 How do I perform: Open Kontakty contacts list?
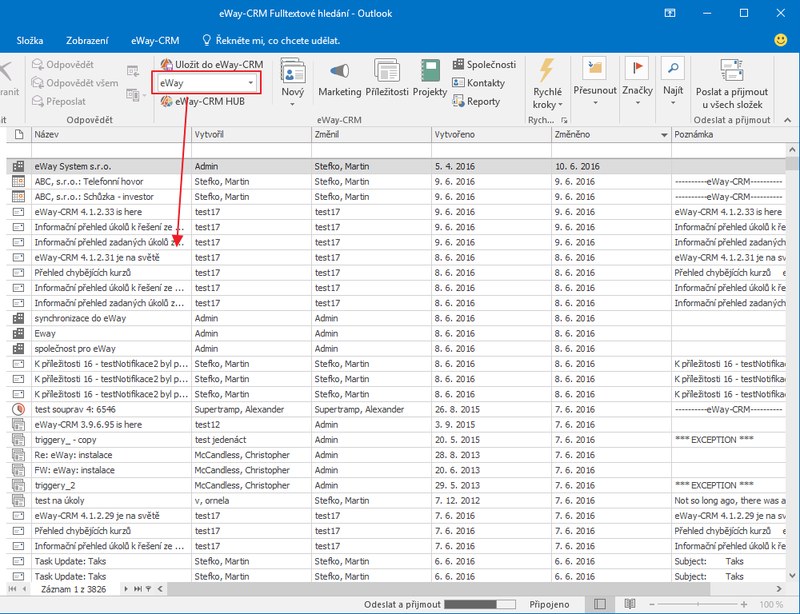coord(479,83)
